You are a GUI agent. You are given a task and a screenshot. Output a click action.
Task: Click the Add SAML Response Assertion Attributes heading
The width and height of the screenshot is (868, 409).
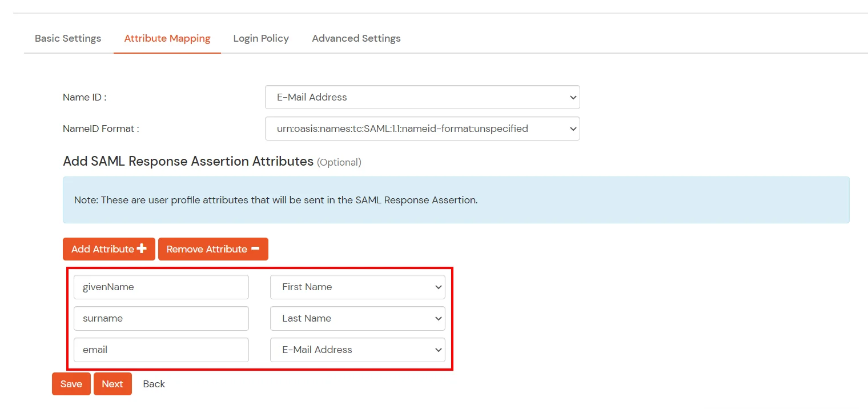click(x=188, y=161)
